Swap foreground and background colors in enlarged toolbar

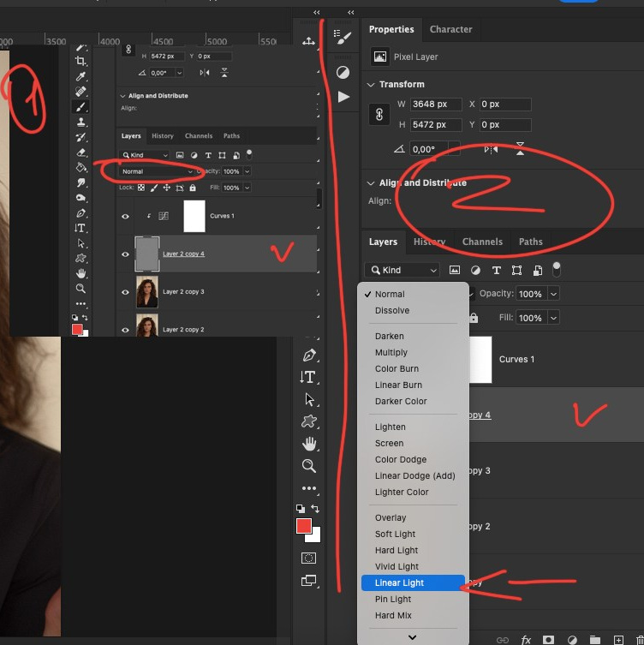click(x=315, y=509)
